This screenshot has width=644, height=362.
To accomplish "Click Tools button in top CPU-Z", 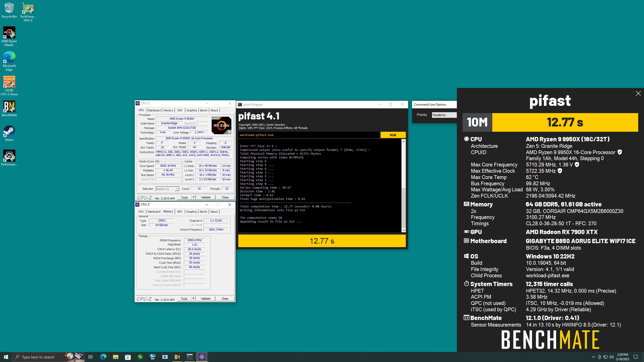I will (184, 197).
